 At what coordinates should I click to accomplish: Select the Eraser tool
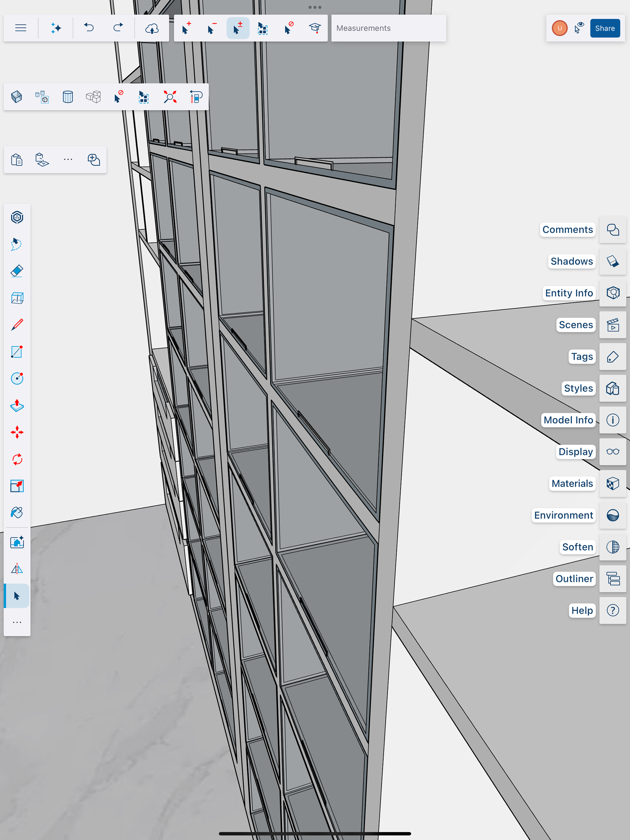[x=17, y=271]
